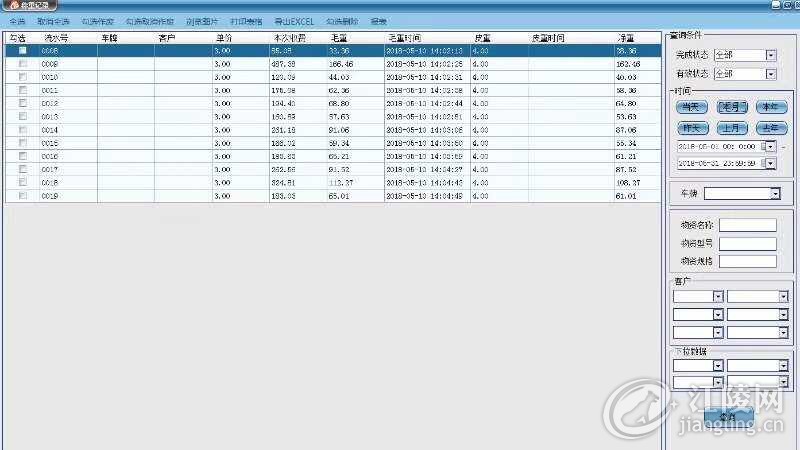Click timestamp cell 2018-05-13 14:02:25
The width and height of the screenshot is (800, 450).
[x=424, y=64]
